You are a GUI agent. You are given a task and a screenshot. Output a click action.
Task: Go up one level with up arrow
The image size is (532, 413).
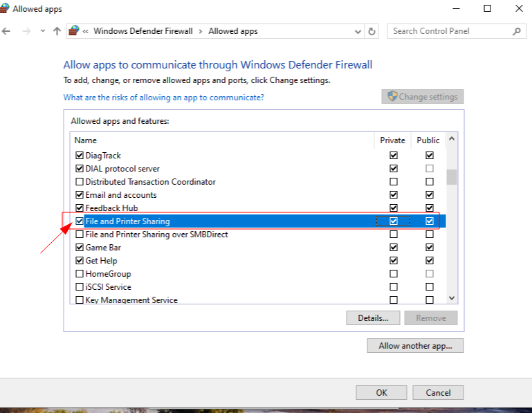point(57,31)
